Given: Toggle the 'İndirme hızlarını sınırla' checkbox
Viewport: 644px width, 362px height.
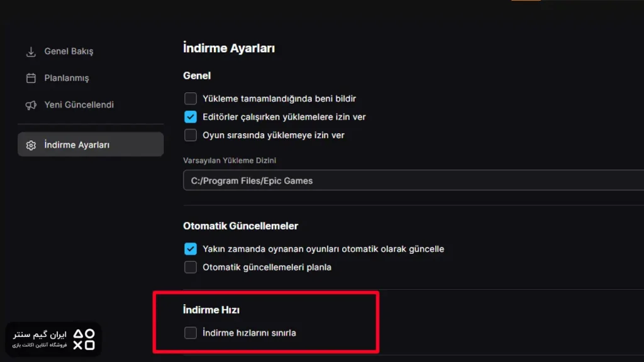Looking at the screenshot, I should pyautogui.click(x=191, y=333).
